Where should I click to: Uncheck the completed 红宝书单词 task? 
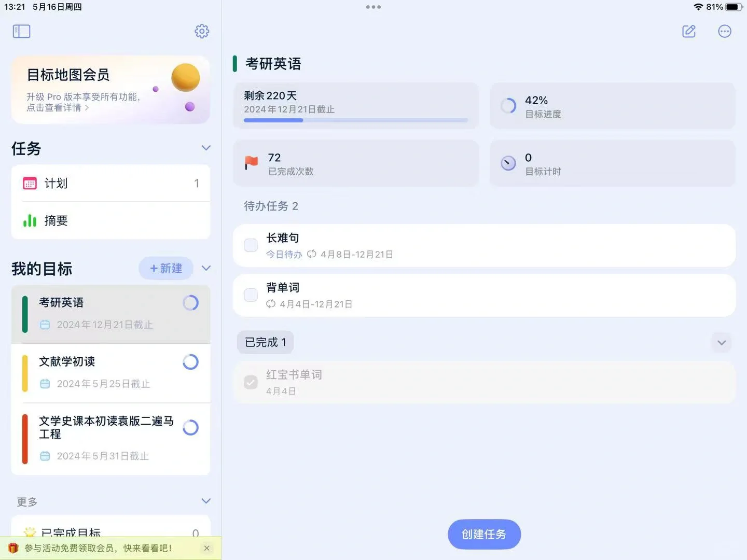[x=251, y=382]
